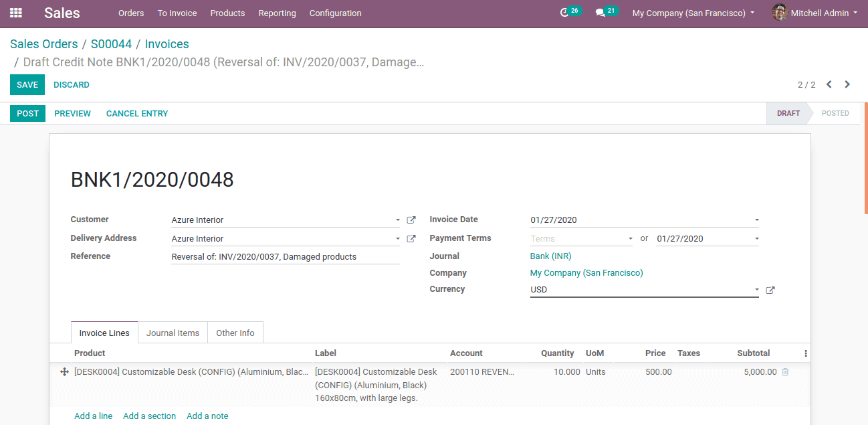The image size is (868, 425).
Task: Click the Units UoM cell
Action: click(596, 372)
